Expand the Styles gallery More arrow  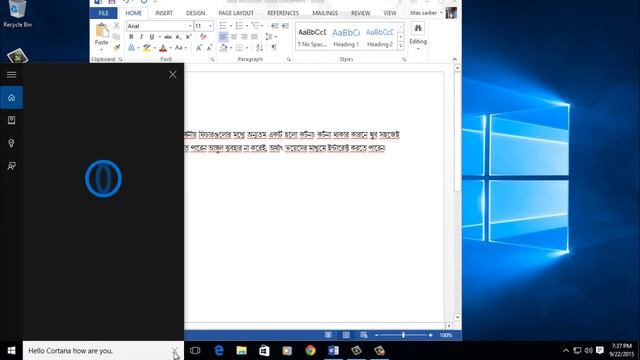click(x=401, y=46)
